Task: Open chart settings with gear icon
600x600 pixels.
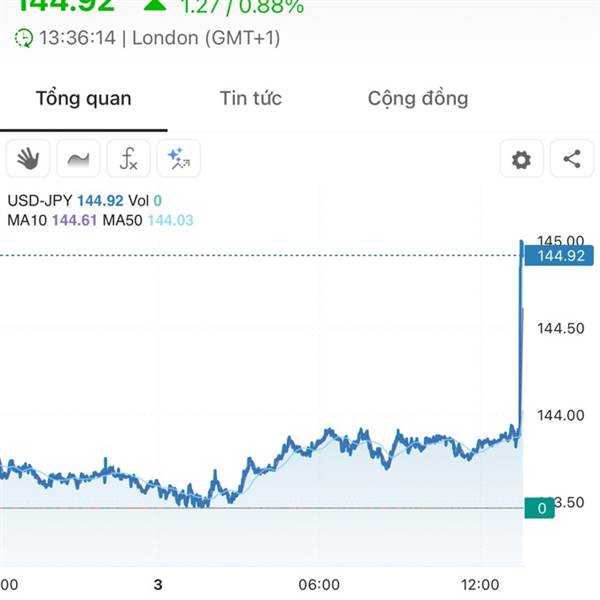Action: pyautogui.click(x=522, y=159)
